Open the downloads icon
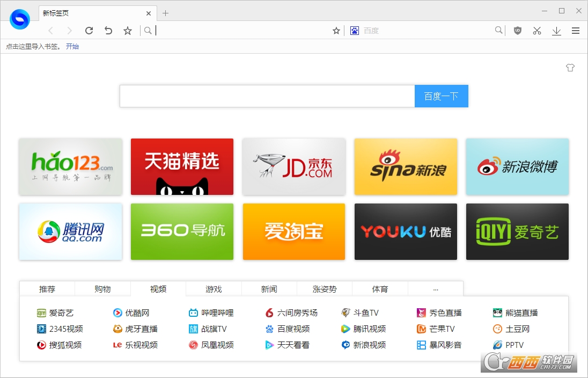The image size is (588, 378). pos(556,31)
